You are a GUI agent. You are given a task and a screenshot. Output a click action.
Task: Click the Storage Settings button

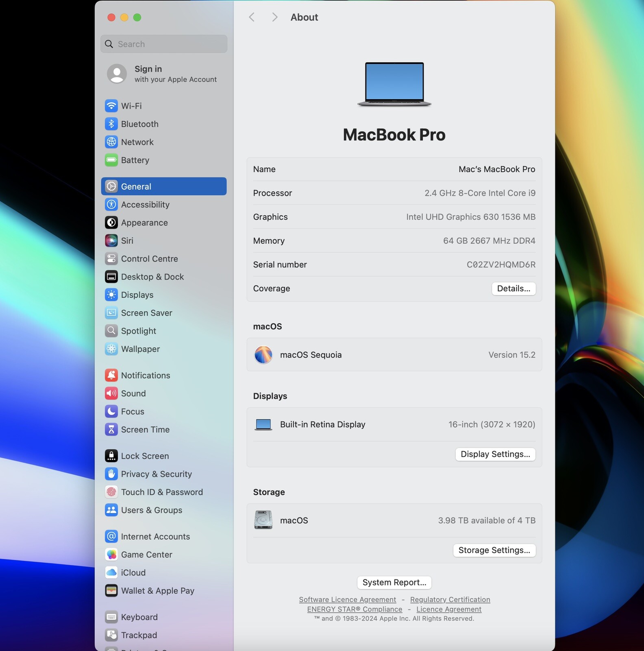click(x=494, y=550)
